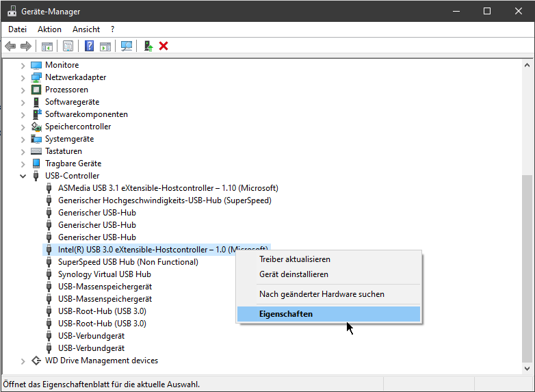This screenshot has height=392, width=535.
Task: Open the Ansicht menu
Action: (86, 29)
